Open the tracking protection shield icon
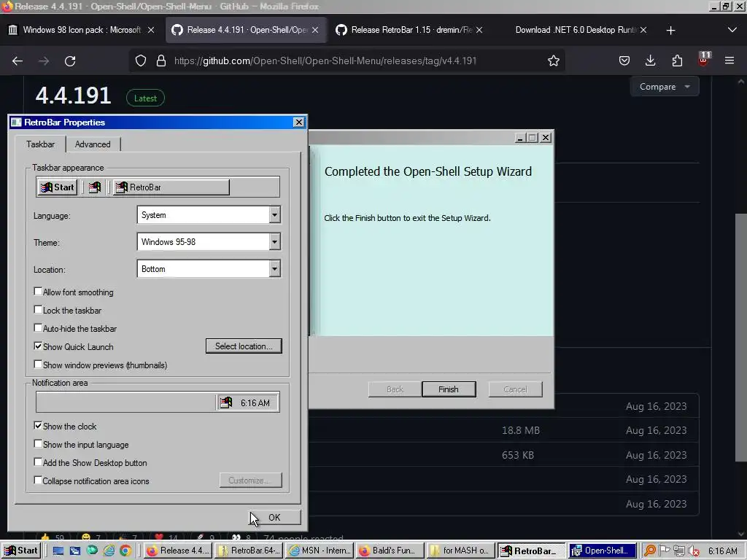The height and width of the screenshot is (560, 747). click(141, 61)
